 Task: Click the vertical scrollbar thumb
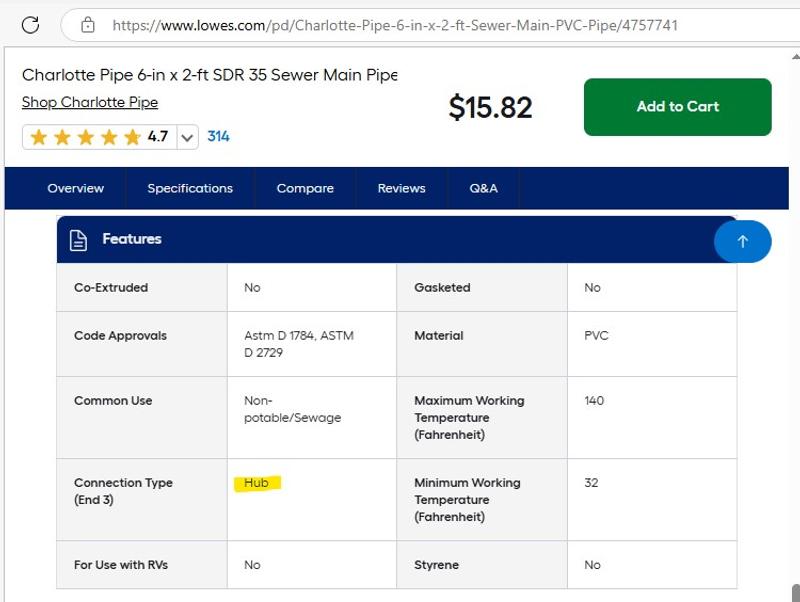[796, 593]
